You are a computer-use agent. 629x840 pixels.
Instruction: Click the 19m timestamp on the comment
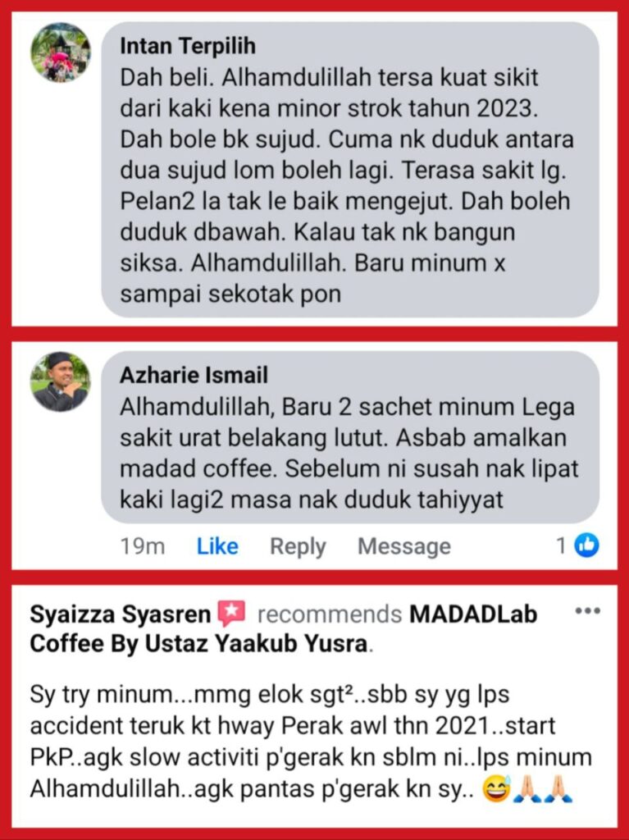pyautogui.click(x=143, y=546)
